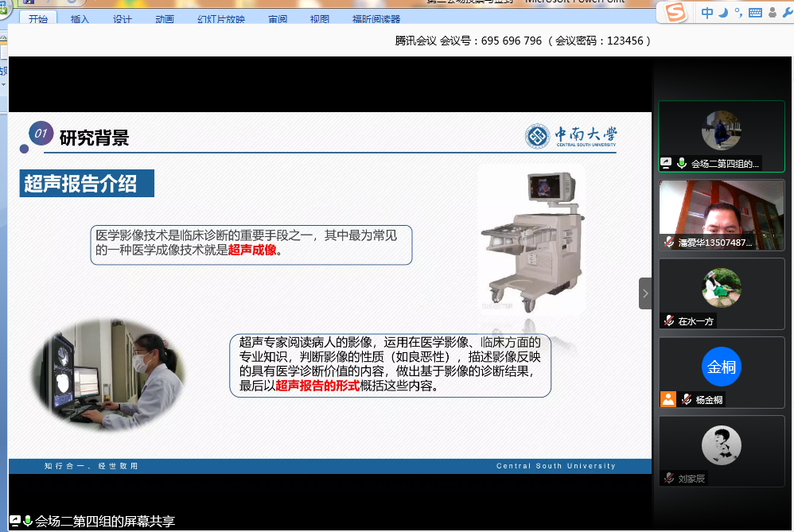Click the Sogou punctuation mode icon
Viewport: 794px width, 532px height.
click(738, 13)
